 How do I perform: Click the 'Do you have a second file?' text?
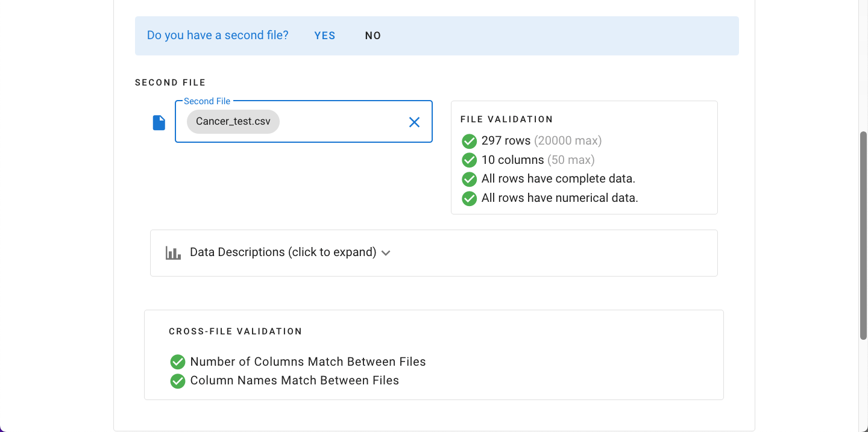click(218, 36)
